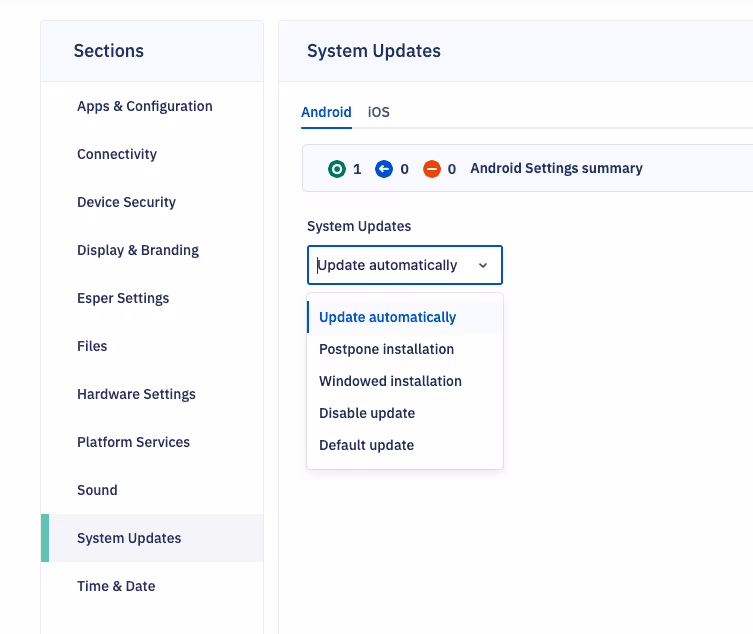Viewport: 753px width, 634px height.
Task: Click the chevron in System Updates dropdown
Action: [x=483, y=265]
